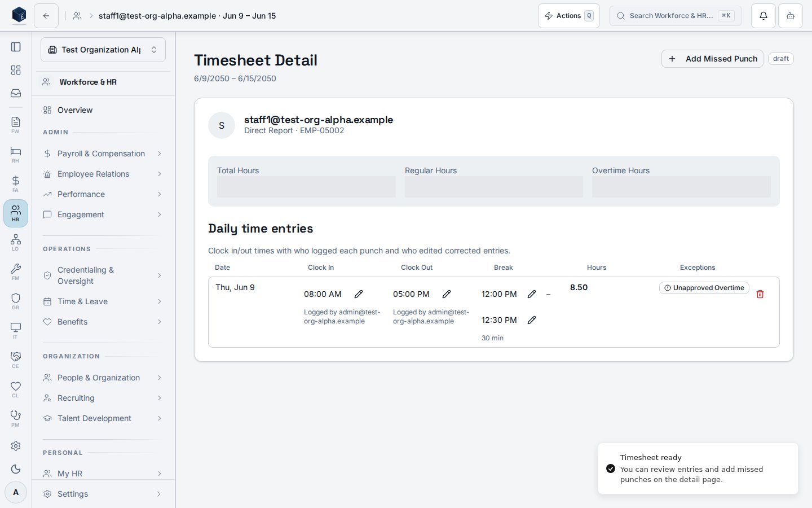This screenshot has width=812, height=508.
Task: Click the Thu, Jun 9 date
Action: 235,287
